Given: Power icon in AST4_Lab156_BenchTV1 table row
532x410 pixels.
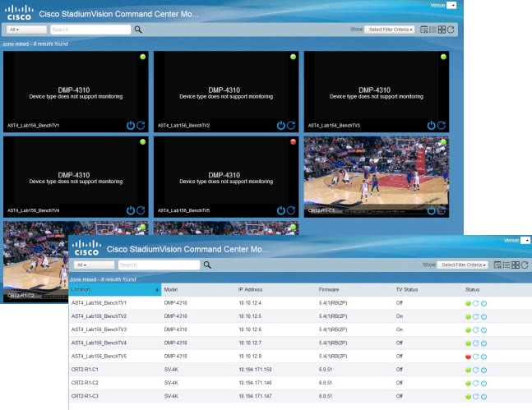Looking at the screenshot, I should [483, 303].
